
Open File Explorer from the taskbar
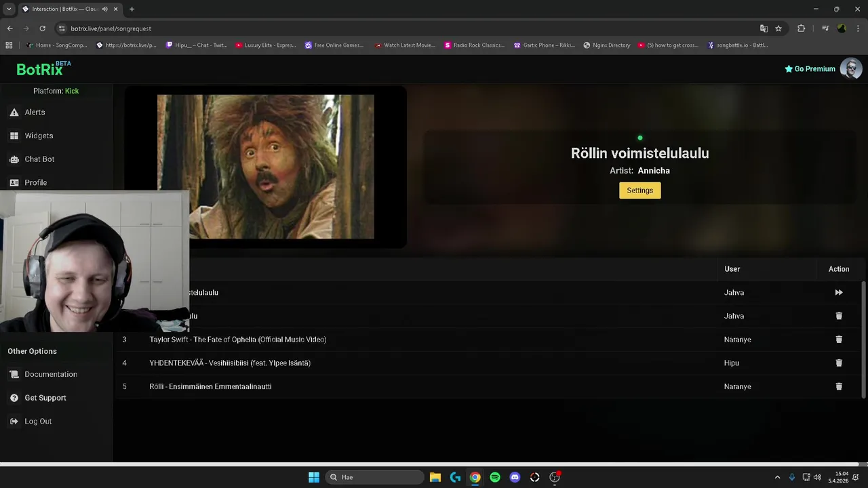[435, 477]
